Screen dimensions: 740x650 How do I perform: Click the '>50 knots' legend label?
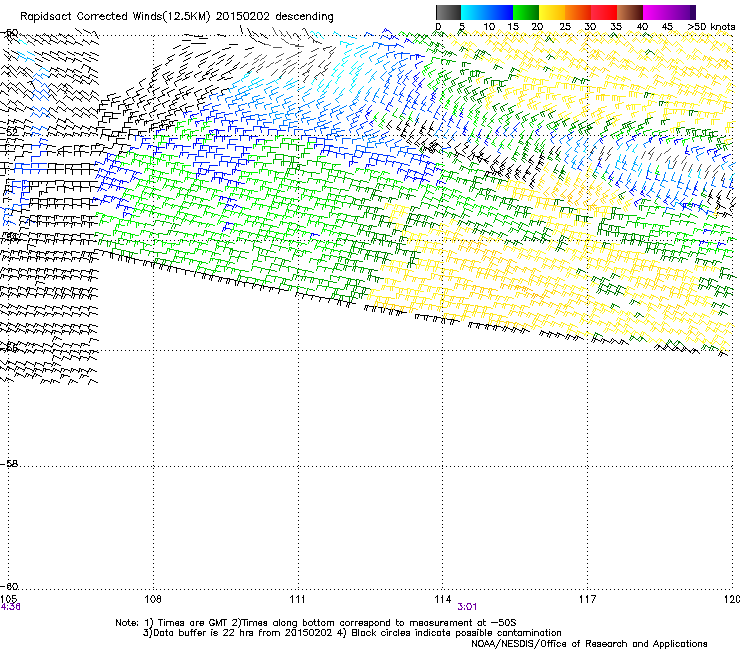click(x=711, y=27)
